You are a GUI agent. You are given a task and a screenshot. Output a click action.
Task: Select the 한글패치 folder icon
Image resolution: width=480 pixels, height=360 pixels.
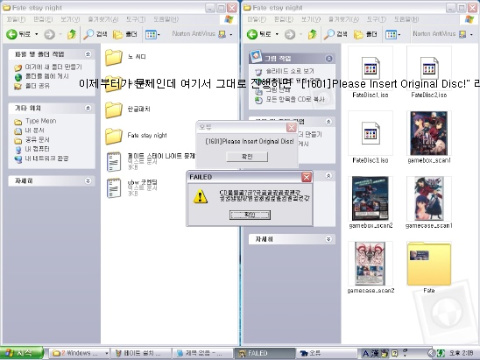pos(114,110)
